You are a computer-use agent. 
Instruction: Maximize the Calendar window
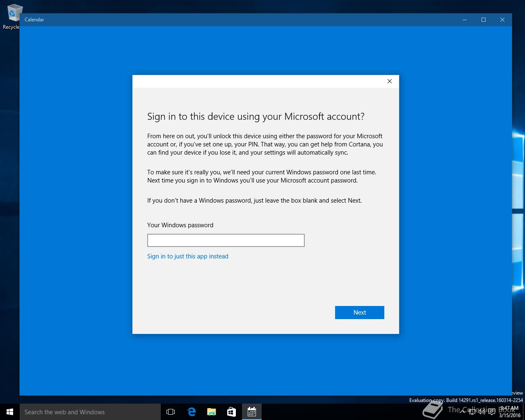(x=484, y=20)
